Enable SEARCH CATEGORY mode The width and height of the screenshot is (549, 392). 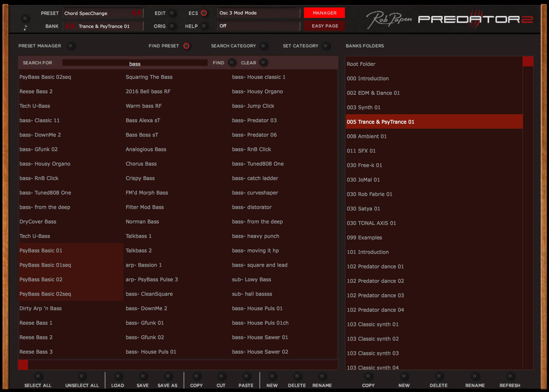click(263, 46)
